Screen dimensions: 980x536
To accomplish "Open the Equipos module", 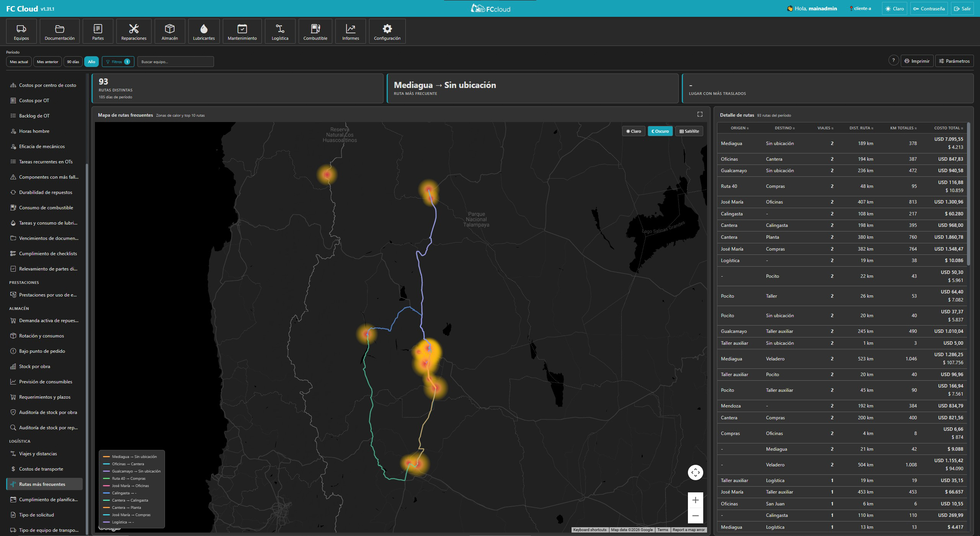I will pos(21,31).
